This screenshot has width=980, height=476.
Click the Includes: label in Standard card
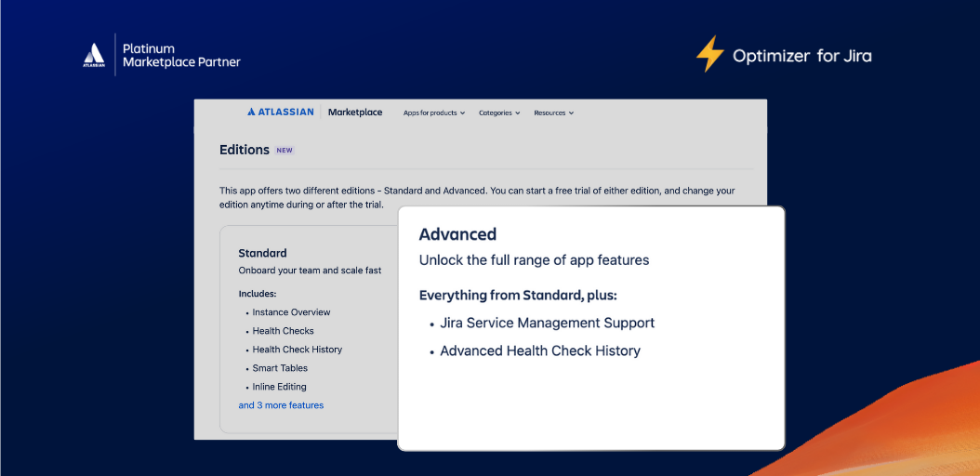point(258,294)
